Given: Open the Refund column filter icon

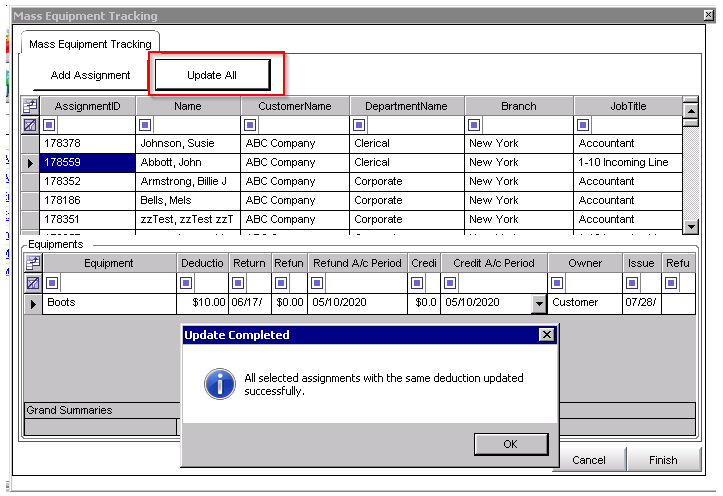Looking at the screenshot, I should pos(281,283).
